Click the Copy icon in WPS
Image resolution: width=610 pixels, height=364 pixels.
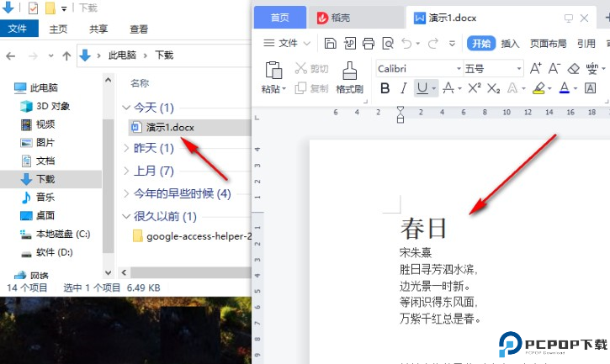click(300, 88)
